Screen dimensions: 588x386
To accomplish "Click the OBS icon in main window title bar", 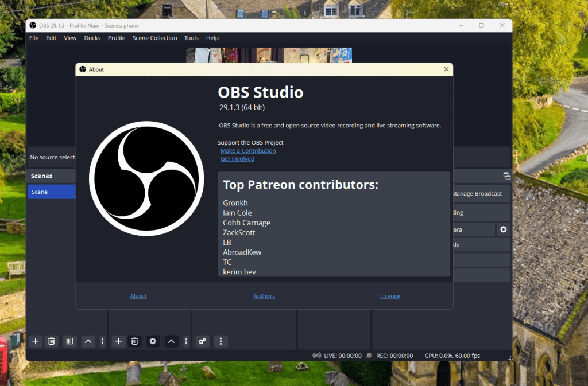I will coord(33,25).
